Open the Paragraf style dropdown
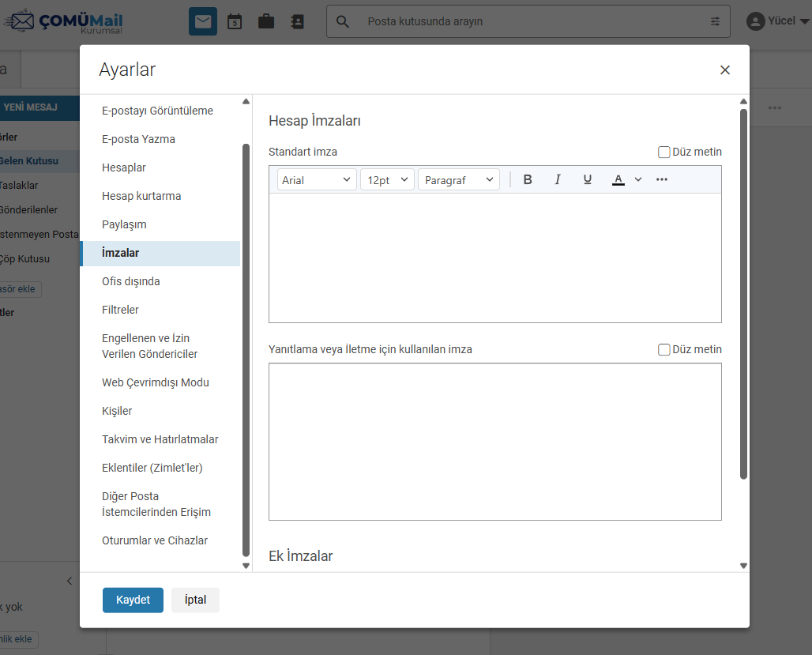This screenshot has height=655, width=812. tap(459, 180)
